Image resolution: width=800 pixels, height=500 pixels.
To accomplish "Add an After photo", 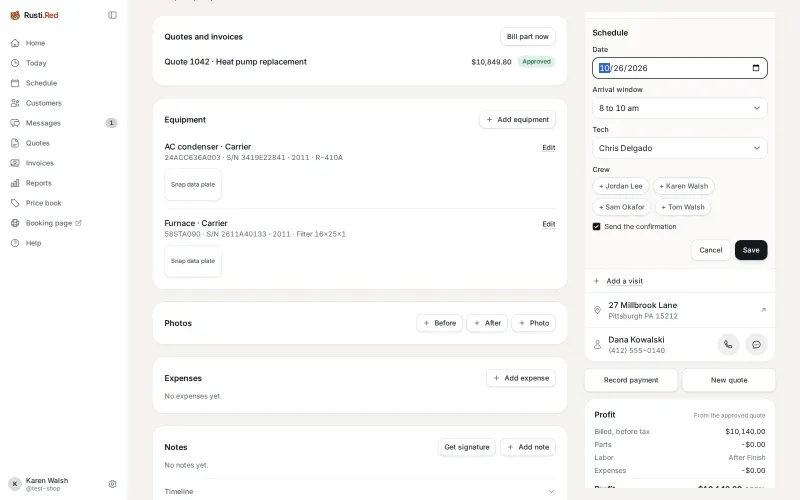I will click(x=487, y=323).
